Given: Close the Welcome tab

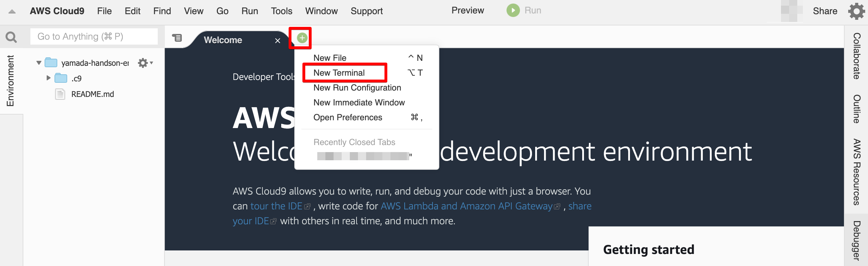Looking at the screenshot, I should pyautogui.click(x=278, y=41).
